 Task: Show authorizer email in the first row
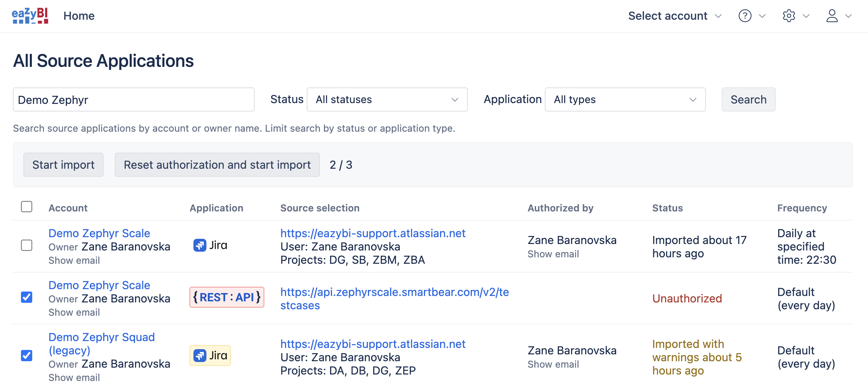click(x=553, y=254)
